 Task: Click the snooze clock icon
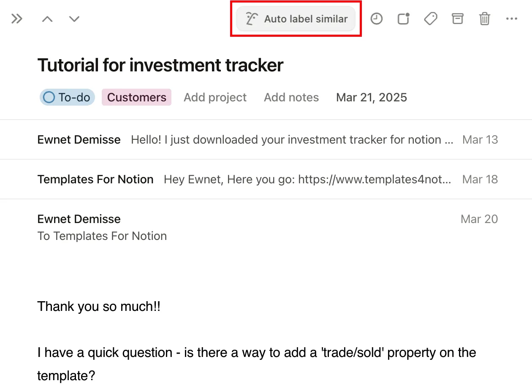point(376,19)
